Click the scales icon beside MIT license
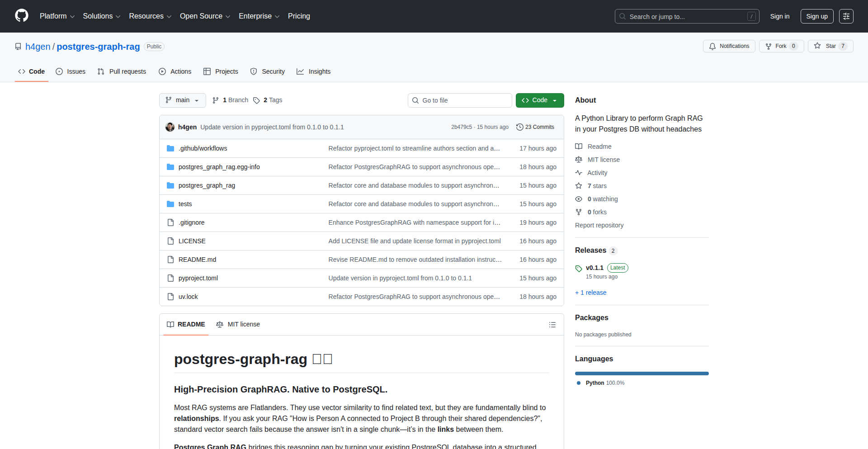 579,159
